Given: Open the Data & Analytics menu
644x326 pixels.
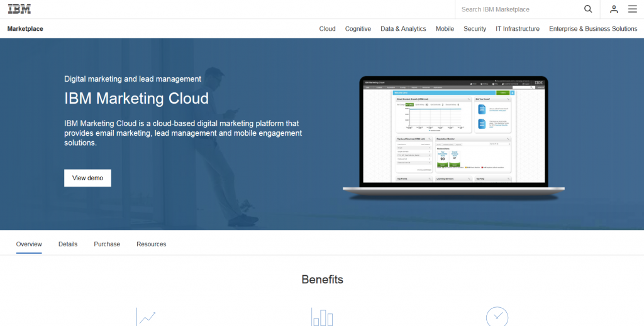Looking at the screenshot, I should (x=403, y=29).
